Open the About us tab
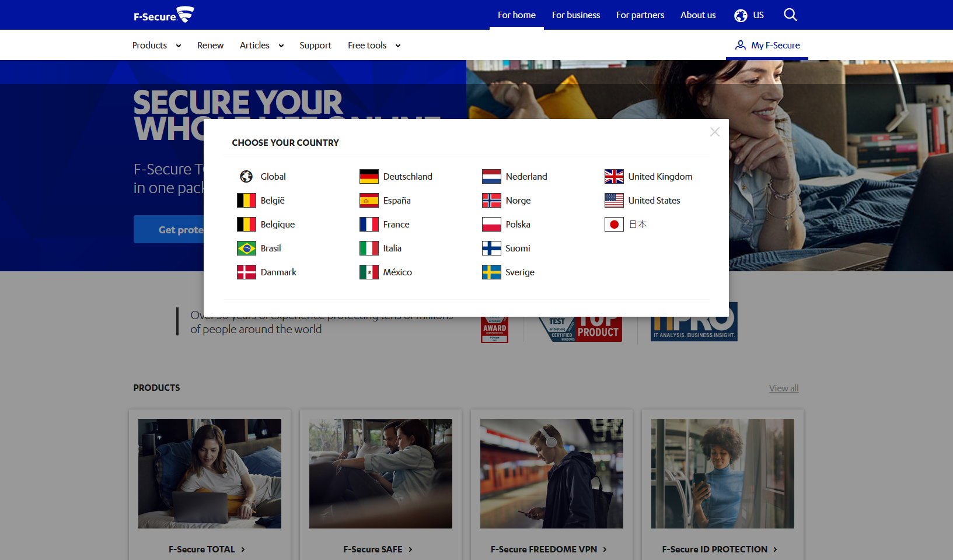This screenshot has width=953, height=560. pos(697,15)
